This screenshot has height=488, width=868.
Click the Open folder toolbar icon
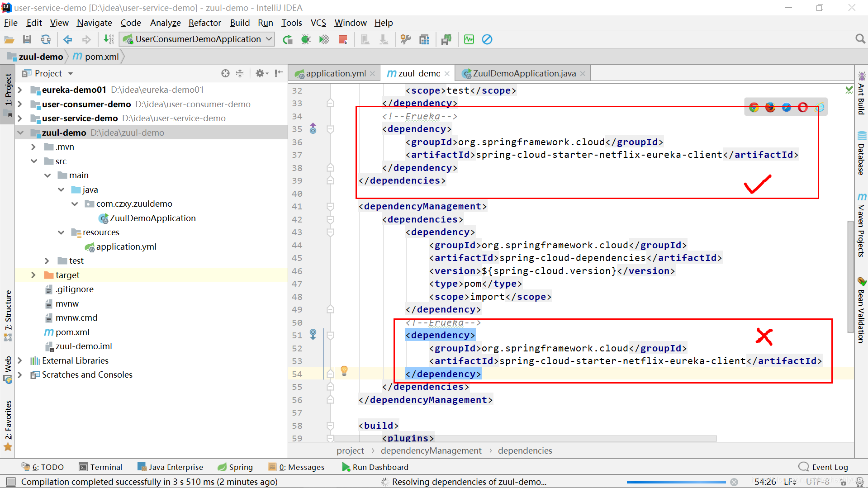pos(9,39)
